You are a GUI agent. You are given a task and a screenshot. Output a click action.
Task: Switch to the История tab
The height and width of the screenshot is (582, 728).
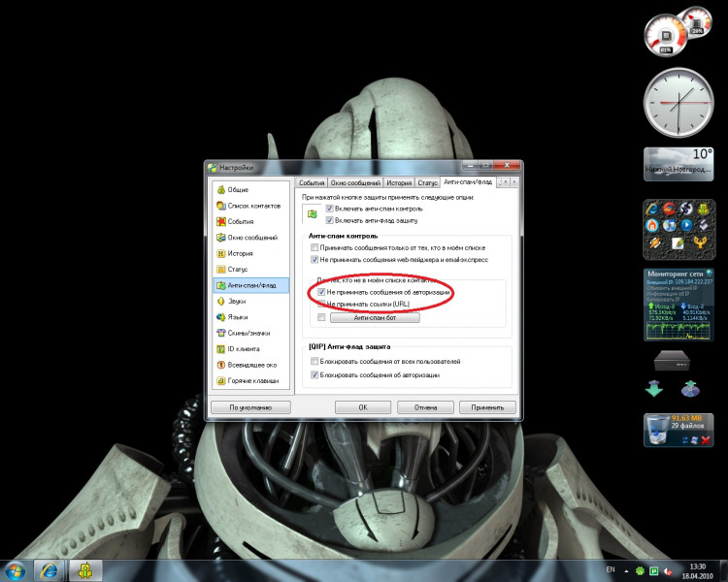click(x=399, y=182)
